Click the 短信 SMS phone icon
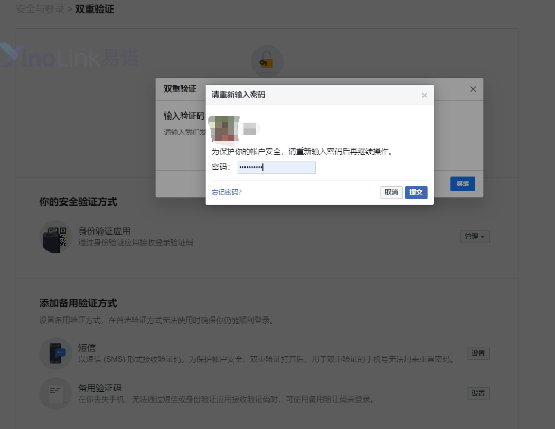The width and height of the screenshot is (555, 429). (56, 353)
